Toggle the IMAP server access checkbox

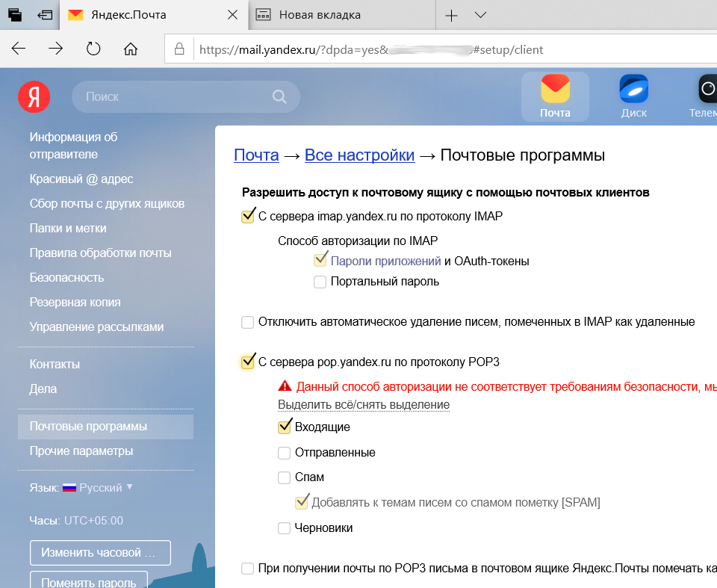pyautogui.click(x=248, y=216)
